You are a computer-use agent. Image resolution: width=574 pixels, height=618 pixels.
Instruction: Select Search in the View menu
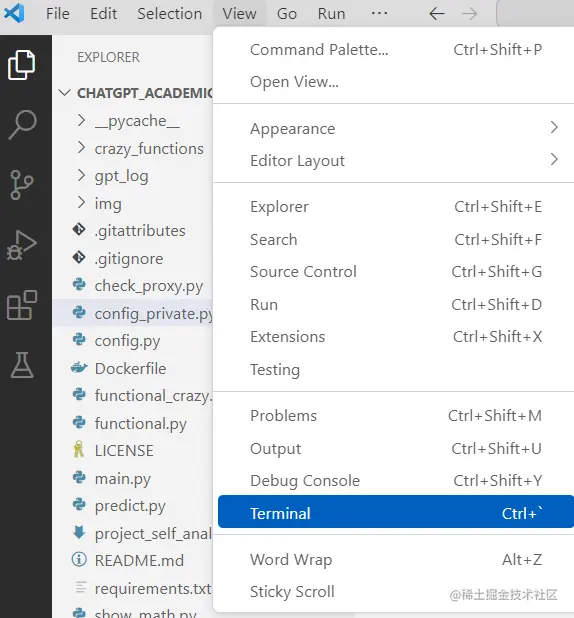point(396,240)
